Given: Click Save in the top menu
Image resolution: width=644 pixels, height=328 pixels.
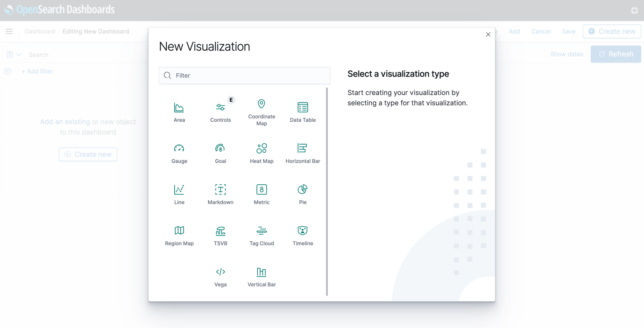Looking at the screenshot, I should (568, 31).
